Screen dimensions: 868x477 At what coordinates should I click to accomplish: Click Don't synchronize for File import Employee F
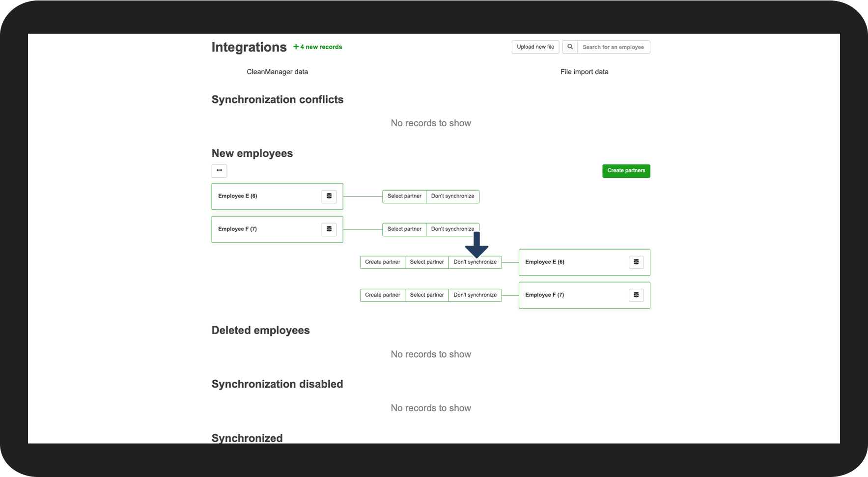pos(475,295)
